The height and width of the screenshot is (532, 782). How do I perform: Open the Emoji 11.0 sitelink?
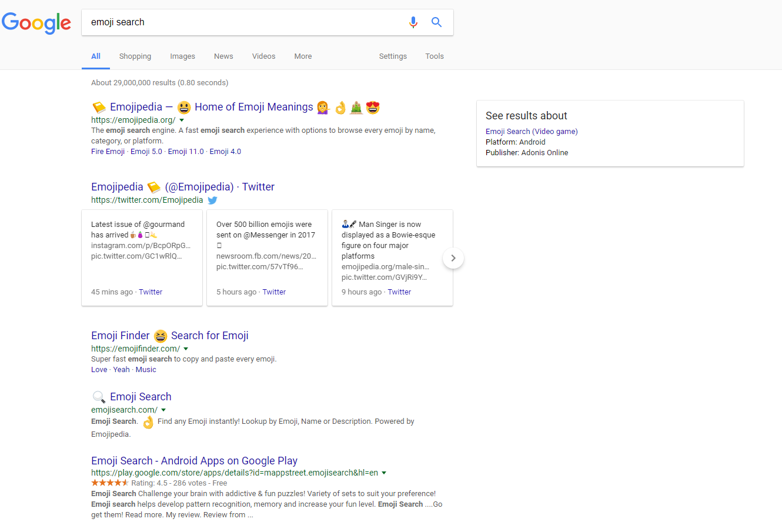(186, 152)
